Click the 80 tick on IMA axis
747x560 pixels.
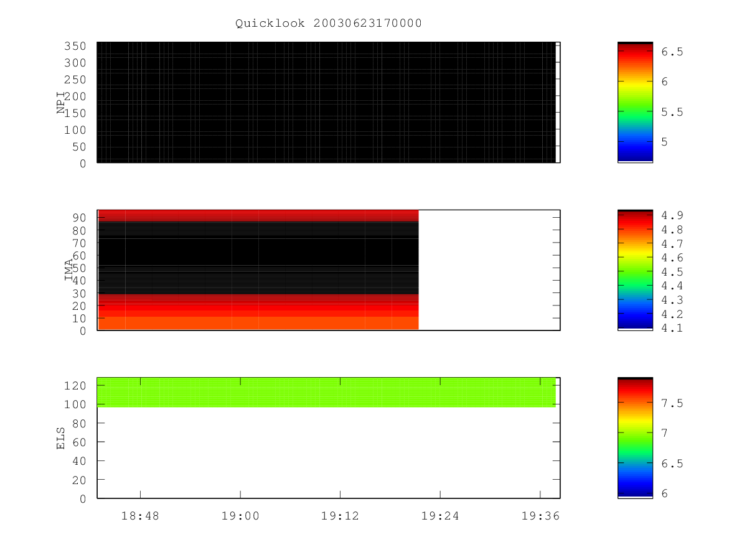pos(79,230)
